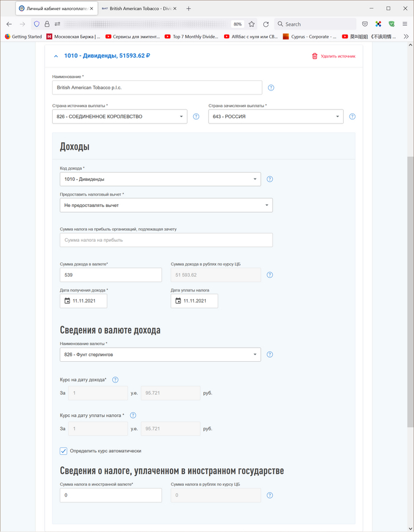The width and height of the screenshot is (414, 532).
Task: Click Сумма налога в иностранной валюте field
Action: 111,495
